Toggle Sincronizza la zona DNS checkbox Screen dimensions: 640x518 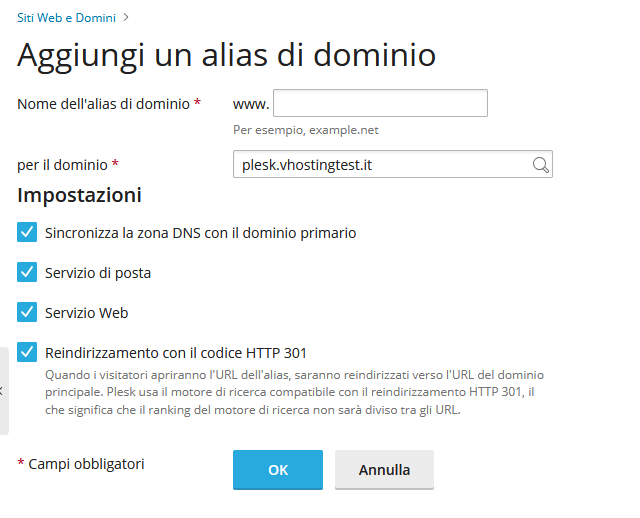[x=27, y=232]
